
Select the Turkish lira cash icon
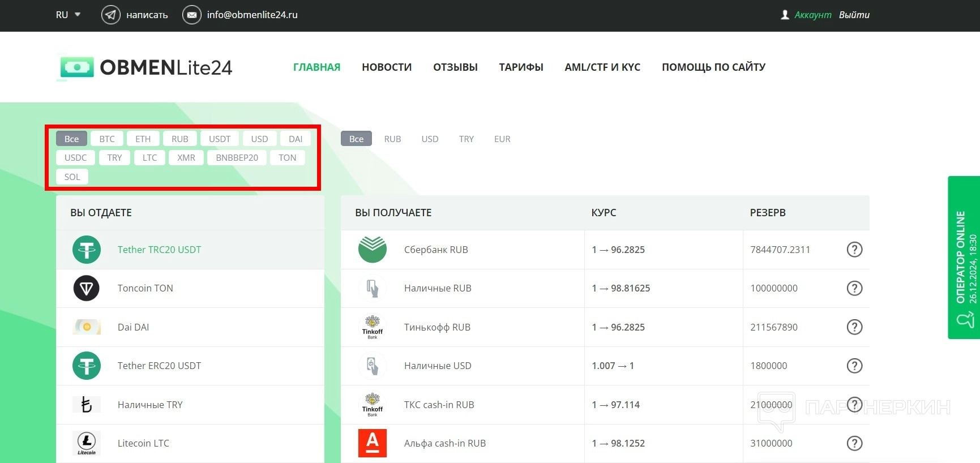tap(87, 405)
